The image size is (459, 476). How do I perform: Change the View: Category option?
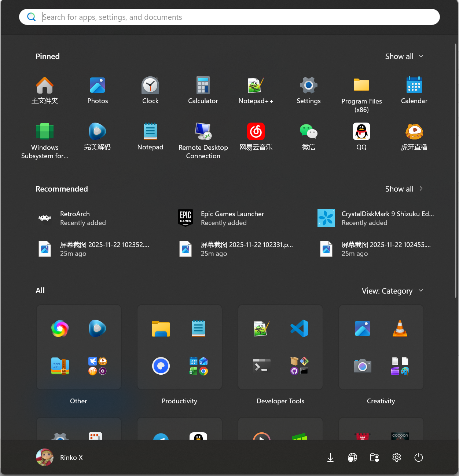coord(392,291)
